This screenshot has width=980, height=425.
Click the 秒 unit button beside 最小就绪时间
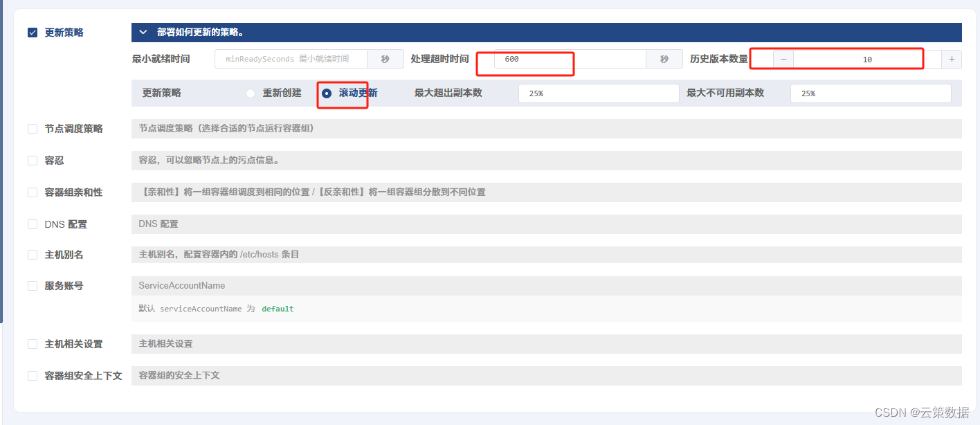385,59
